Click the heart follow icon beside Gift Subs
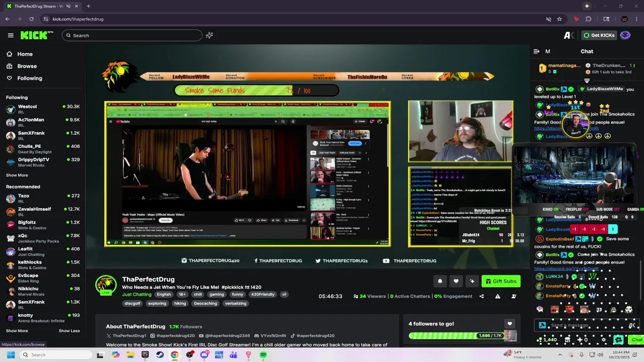 (x=456, y=281)
